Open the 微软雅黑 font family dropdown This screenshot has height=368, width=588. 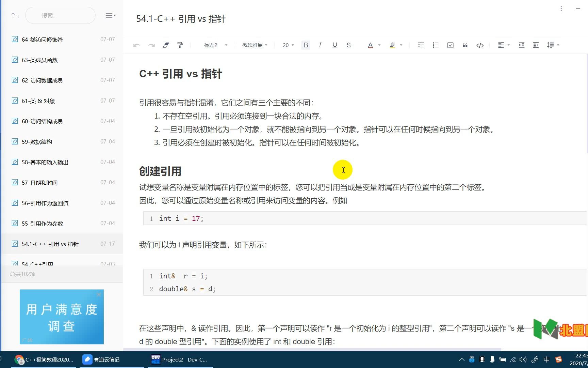[255, 45]
